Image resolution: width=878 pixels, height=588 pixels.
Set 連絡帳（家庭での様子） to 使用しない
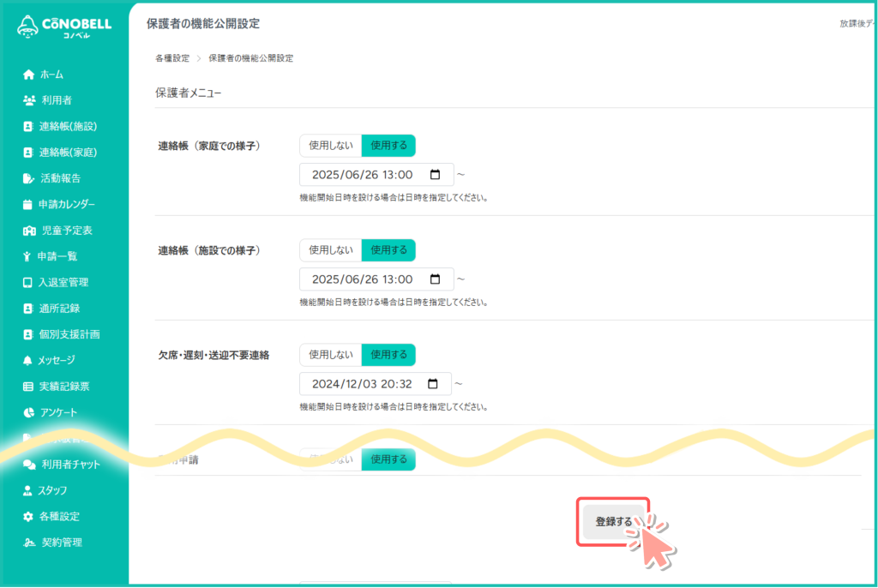point(330,146)
